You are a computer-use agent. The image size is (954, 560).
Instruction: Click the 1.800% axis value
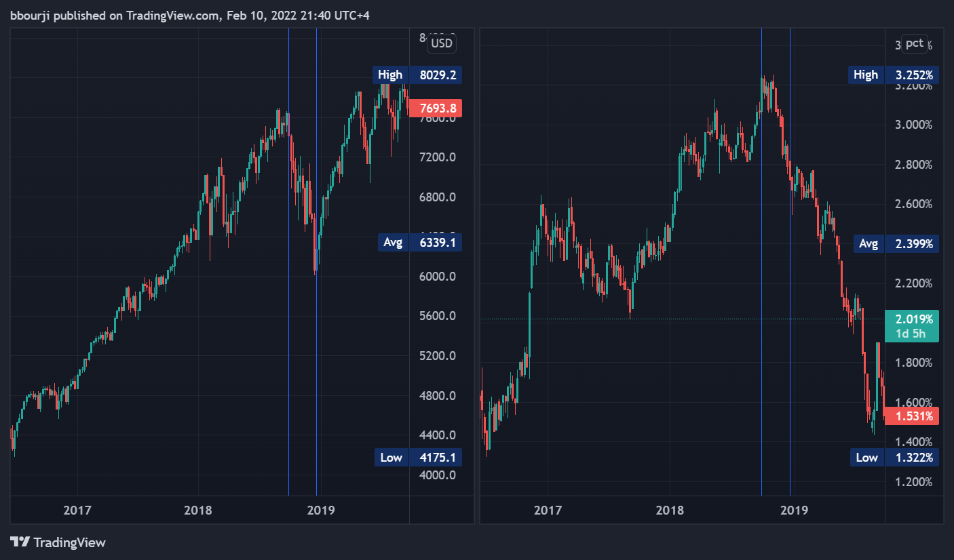pyautogui.click(x=912, y=363)
